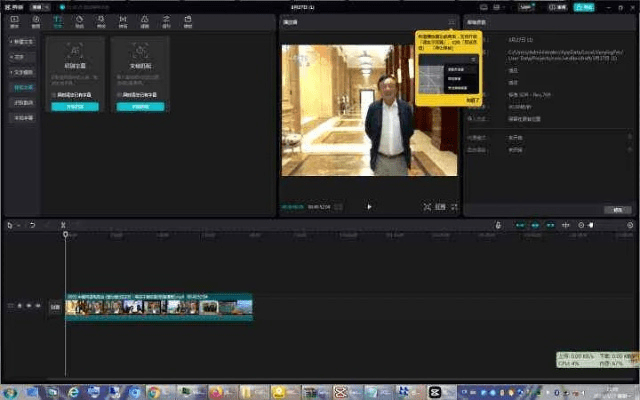This screenshot has width=640, height=400.
Task: Click the Modify button in the draft parameters panel
Action: point(618,210)
